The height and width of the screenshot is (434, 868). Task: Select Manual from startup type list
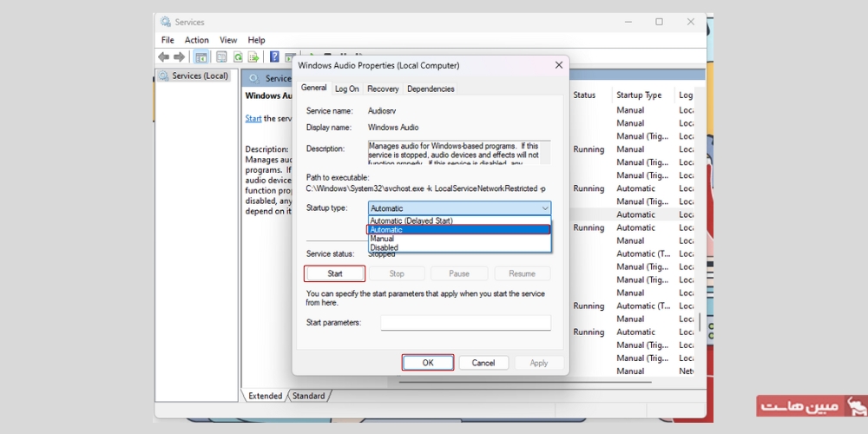[383, 239]
